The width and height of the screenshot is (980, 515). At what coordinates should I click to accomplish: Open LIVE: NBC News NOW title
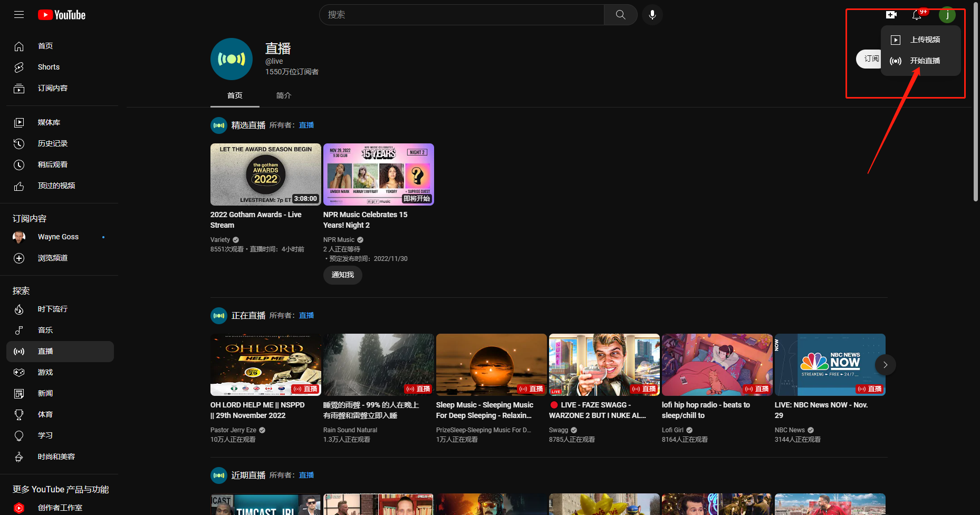821,410
